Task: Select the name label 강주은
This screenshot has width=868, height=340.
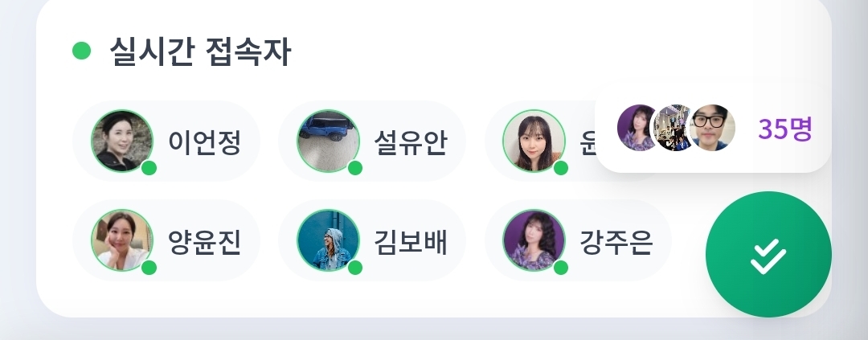Action: point(616,241)
